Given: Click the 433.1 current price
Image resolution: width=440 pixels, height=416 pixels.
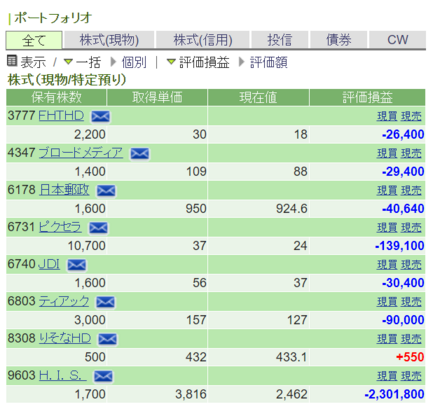Looking at the screenshot, I should [291, 357].
